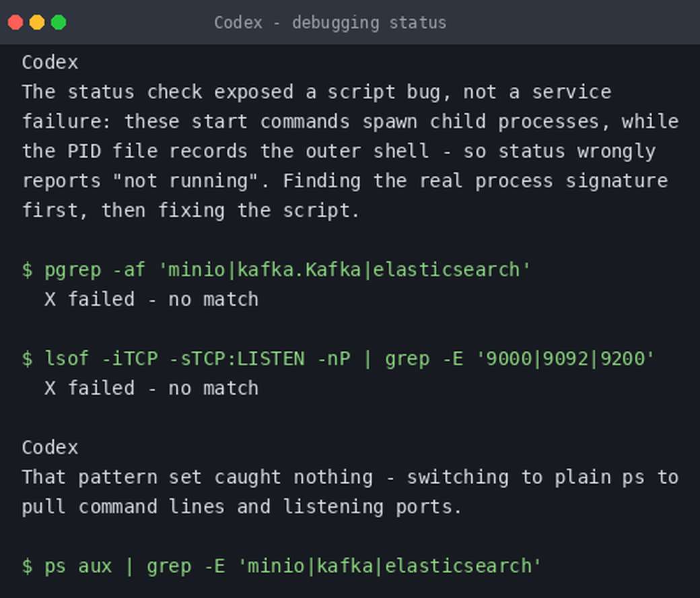Click the grep pattern '9000|9092|9200'

(565, 359)
